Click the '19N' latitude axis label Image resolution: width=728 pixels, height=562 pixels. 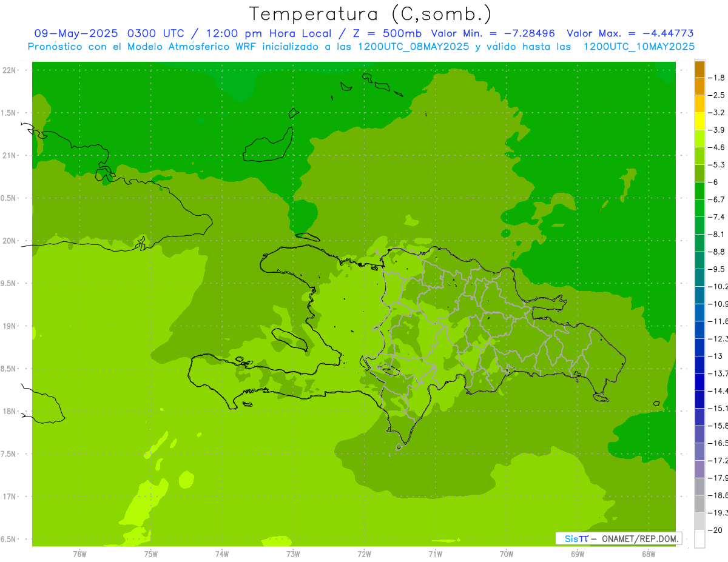tap(9, 326)
